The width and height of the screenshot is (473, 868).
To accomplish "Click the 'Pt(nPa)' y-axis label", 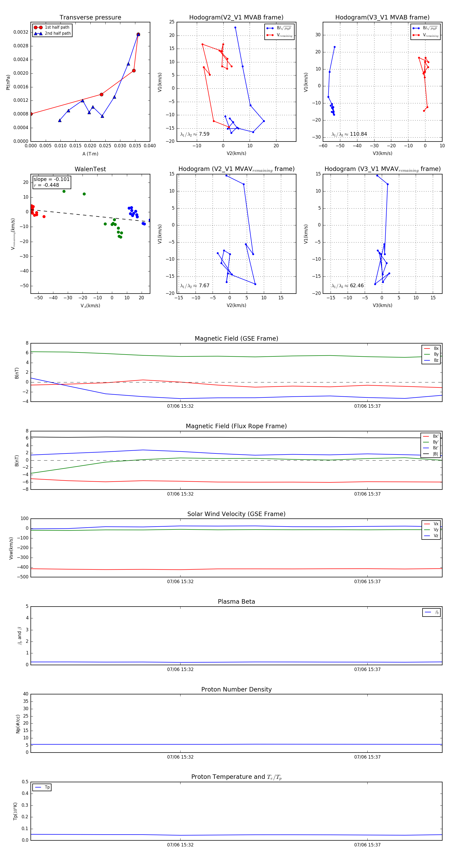I will (8, 82).
